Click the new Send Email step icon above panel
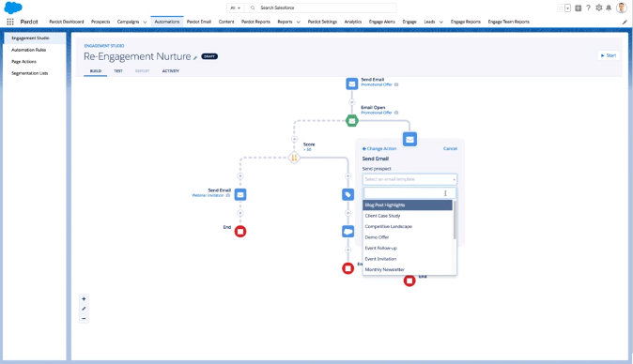 point(409,140)
